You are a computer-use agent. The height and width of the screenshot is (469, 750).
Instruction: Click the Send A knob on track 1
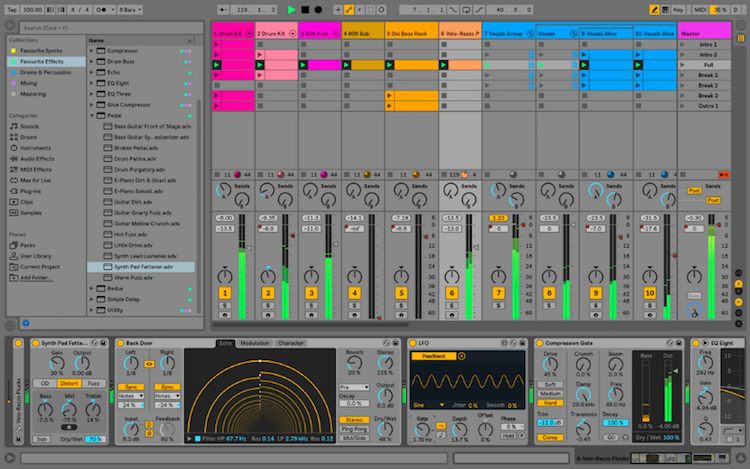pyautogui.click(x=223, y=191)
